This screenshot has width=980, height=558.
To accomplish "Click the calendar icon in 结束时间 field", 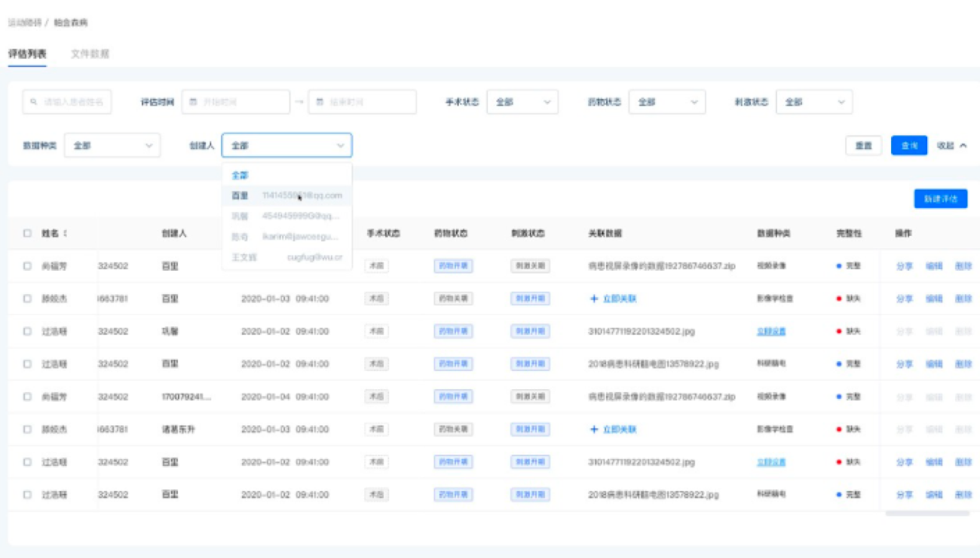I will pos(320,102).
